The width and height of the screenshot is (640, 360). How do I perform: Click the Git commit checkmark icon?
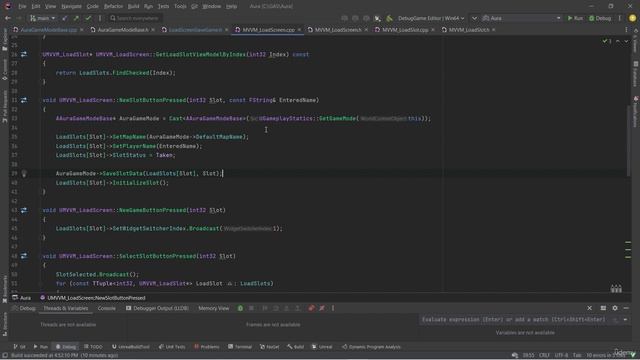coord(88,18)
